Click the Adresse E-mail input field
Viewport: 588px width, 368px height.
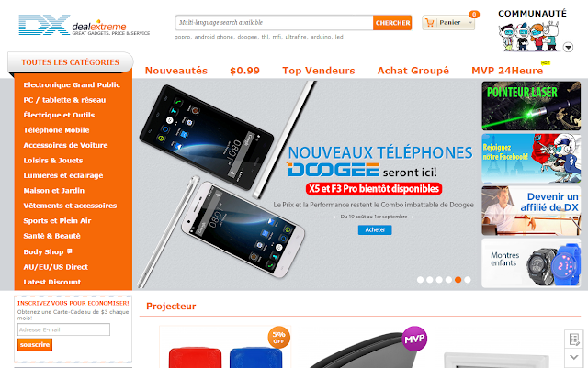(63, 329)
